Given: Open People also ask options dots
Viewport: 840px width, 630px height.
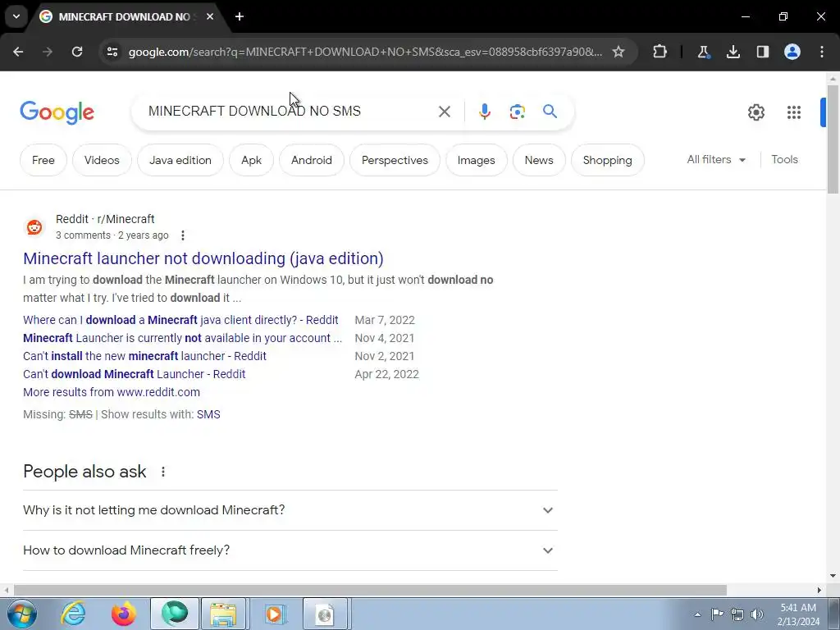Looking at the screenshot, I should point(163,472).
